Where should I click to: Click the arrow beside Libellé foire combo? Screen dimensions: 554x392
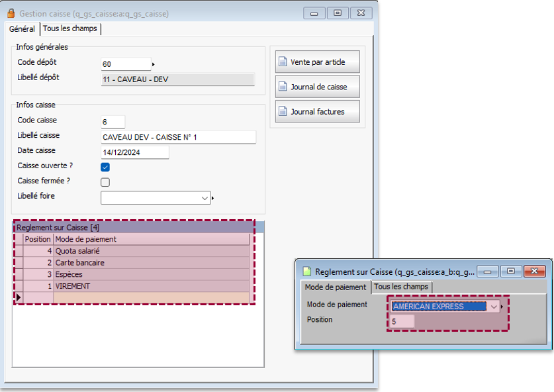212,198
